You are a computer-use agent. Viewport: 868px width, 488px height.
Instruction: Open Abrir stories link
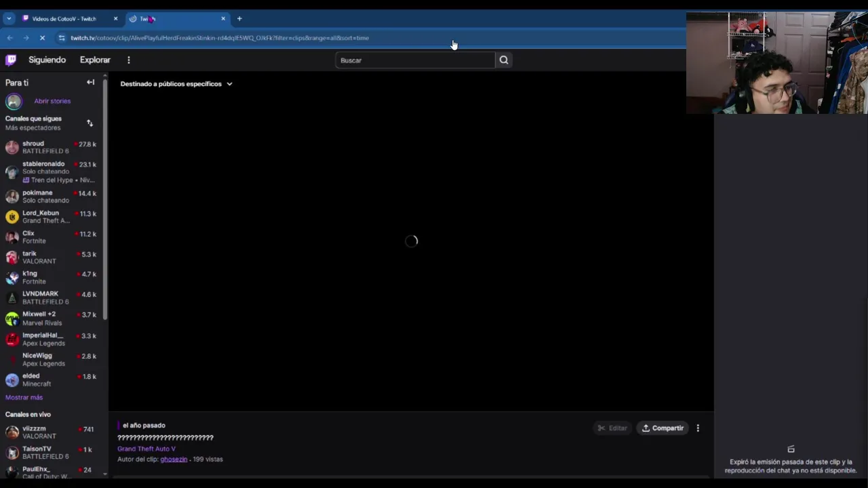(x=52, y=101)
